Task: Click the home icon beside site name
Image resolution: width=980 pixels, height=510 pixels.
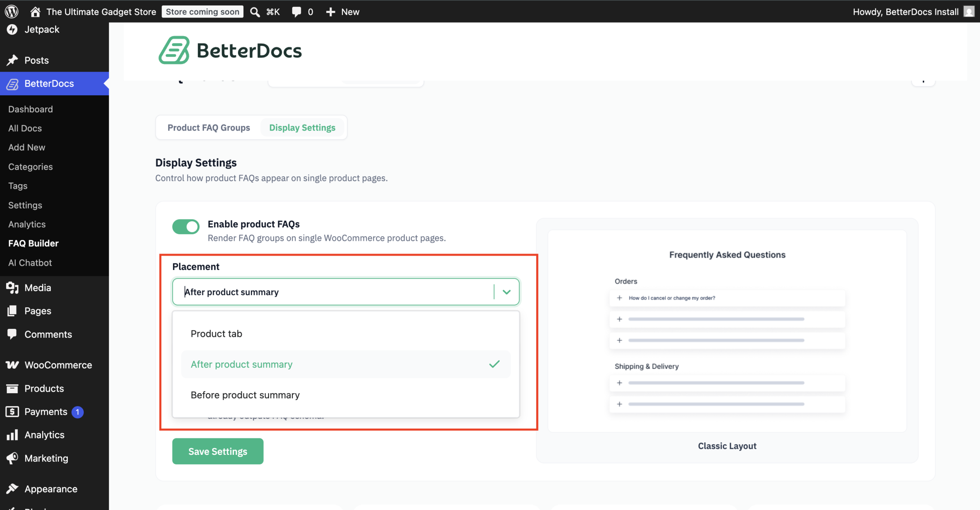Action: (x=35, y=11)
